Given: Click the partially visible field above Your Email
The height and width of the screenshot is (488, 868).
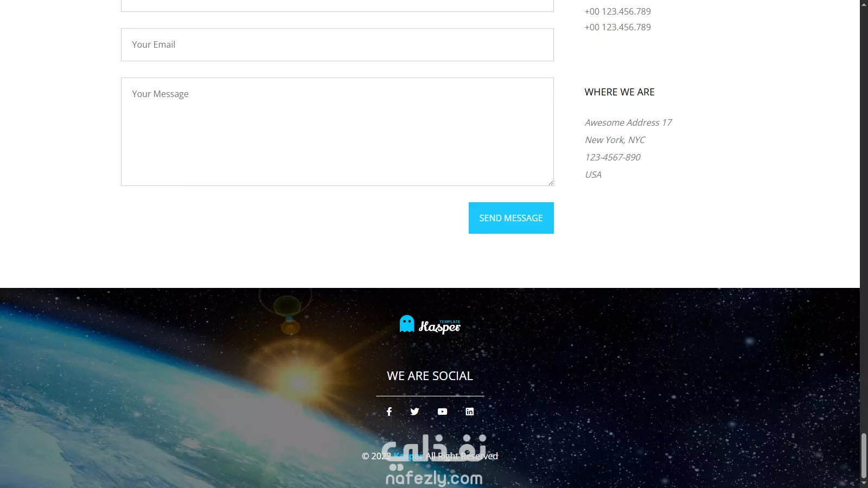Looking at the screenshot, I should click(x=337, y=5).
